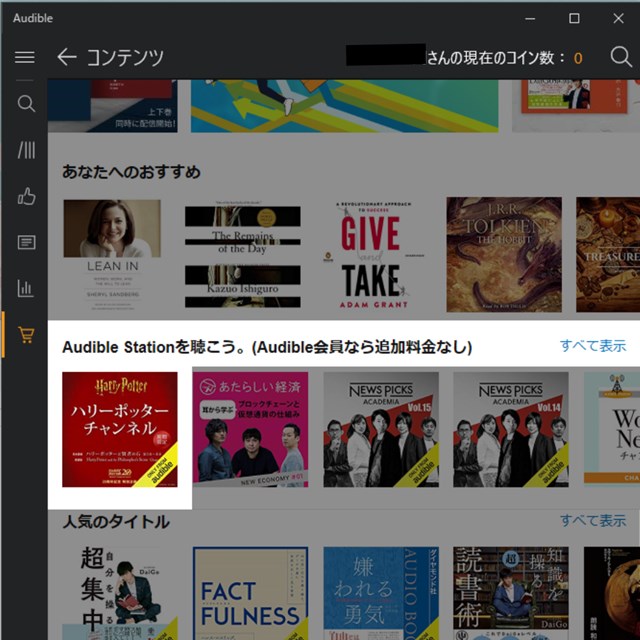
Task: Open The Remains of the Day cover
Action: click(x=243, y=255)
